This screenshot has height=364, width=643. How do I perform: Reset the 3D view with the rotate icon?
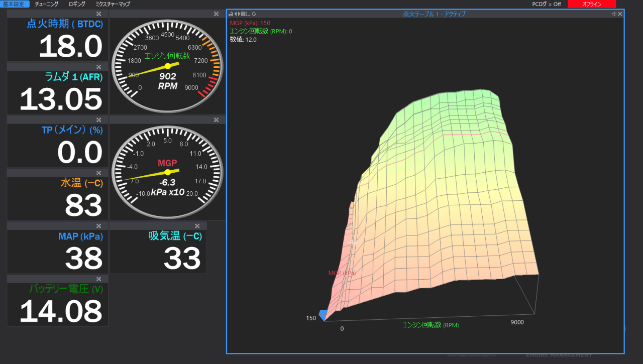coord(254,14)
